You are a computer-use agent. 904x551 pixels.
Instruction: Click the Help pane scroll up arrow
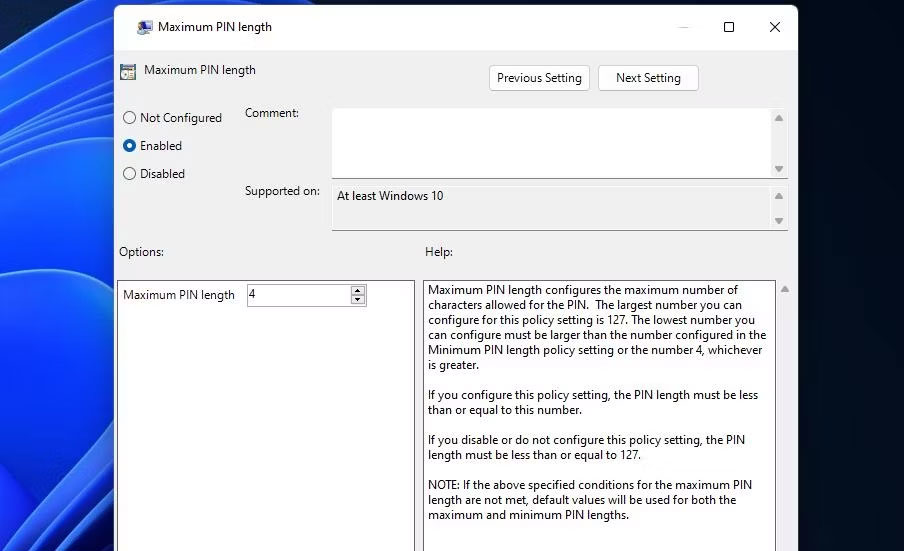pos(785,290)
